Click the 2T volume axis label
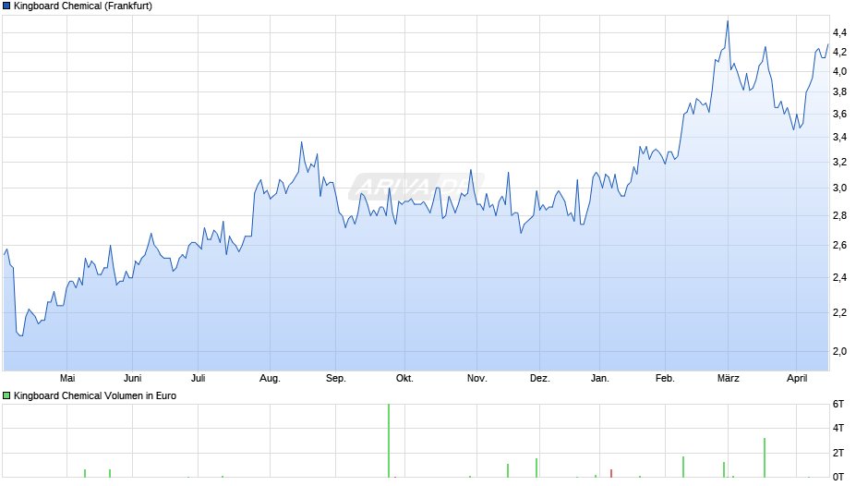This screenshot has height=486, width=868. [838, 454]
